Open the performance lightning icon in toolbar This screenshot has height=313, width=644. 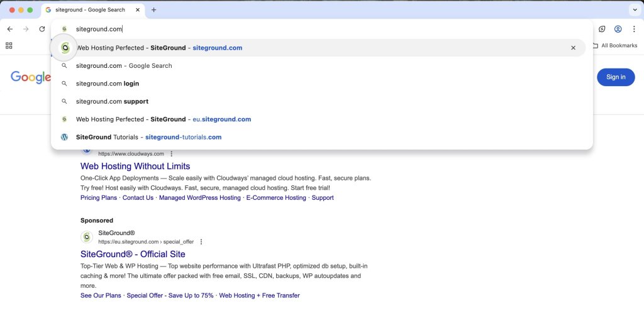click(602, 29)
